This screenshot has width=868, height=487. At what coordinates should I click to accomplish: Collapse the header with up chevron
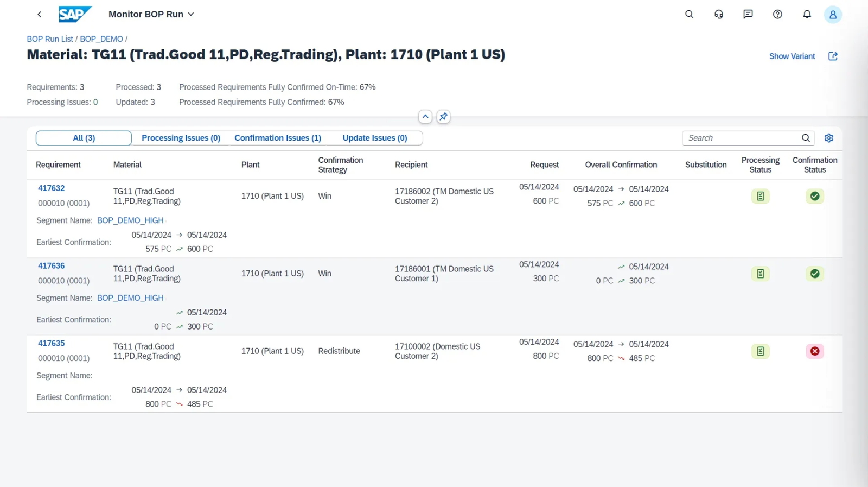click(425, 117)
